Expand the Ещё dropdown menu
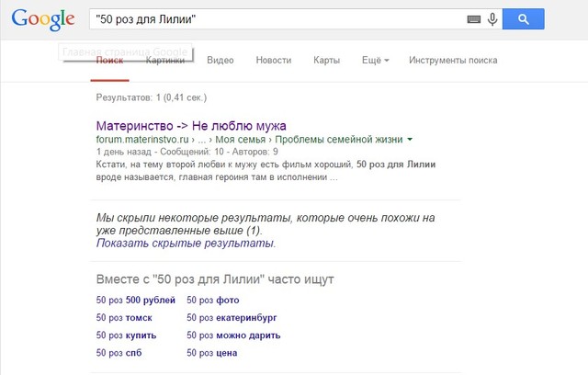The width and height of the screenshot is (588, 375). 376,61
